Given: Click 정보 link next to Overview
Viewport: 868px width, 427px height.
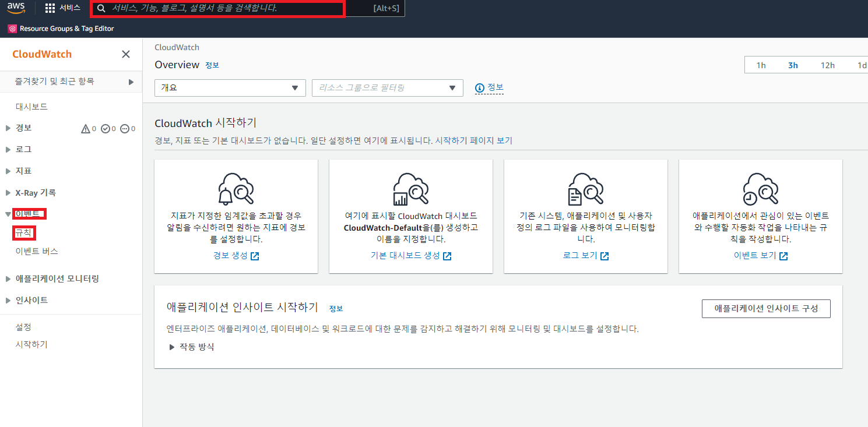Looking at the screenshot, I should (212, 65).
